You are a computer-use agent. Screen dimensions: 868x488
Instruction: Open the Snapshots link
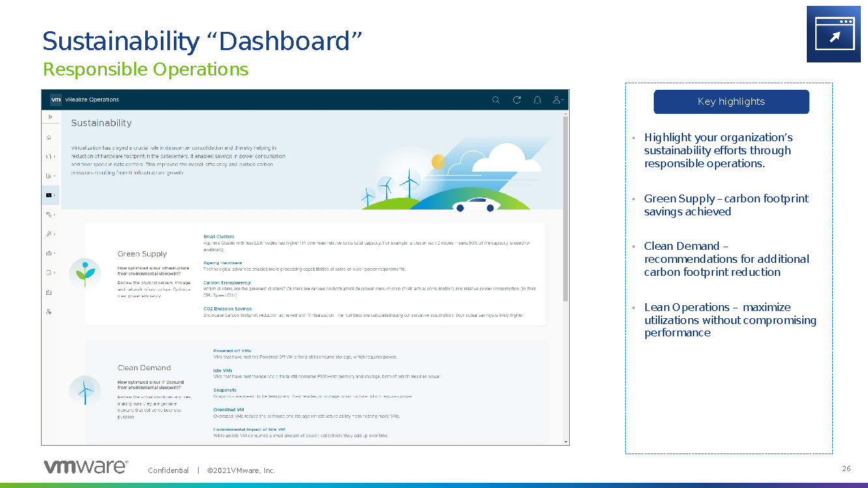[x=225, y=390]
